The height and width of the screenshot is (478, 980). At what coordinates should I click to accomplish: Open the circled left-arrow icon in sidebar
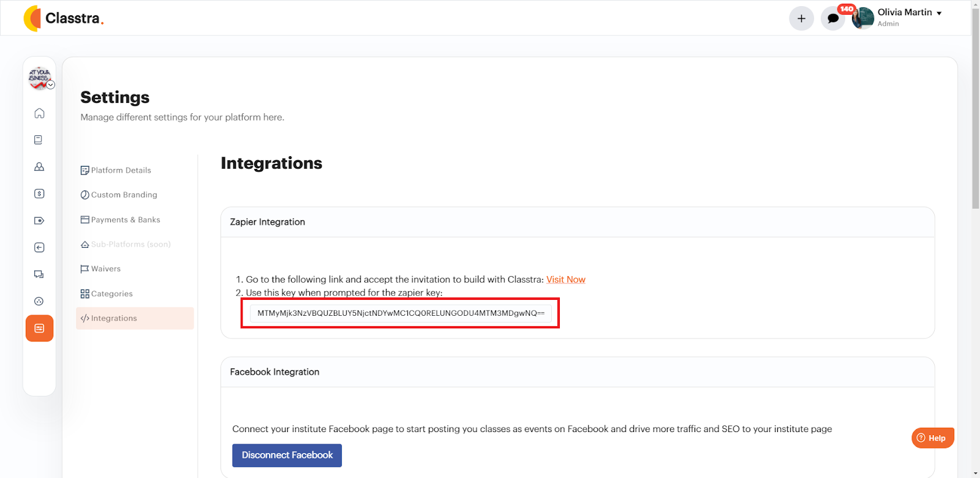coord(39,248)
